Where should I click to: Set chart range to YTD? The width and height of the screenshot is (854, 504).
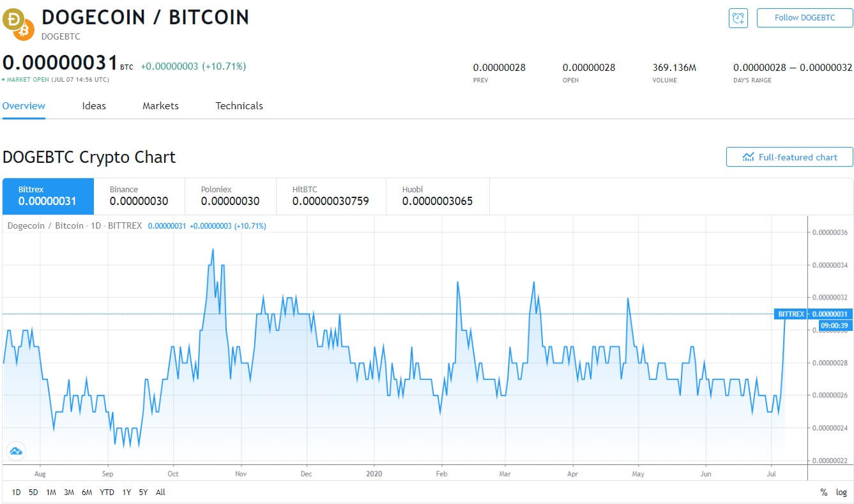[107, 493]
